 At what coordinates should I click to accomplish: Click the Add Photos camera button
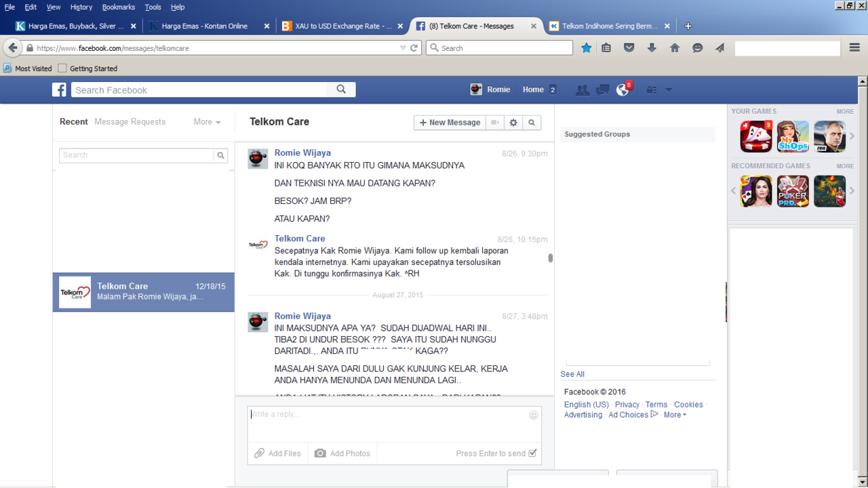[342, 453]
